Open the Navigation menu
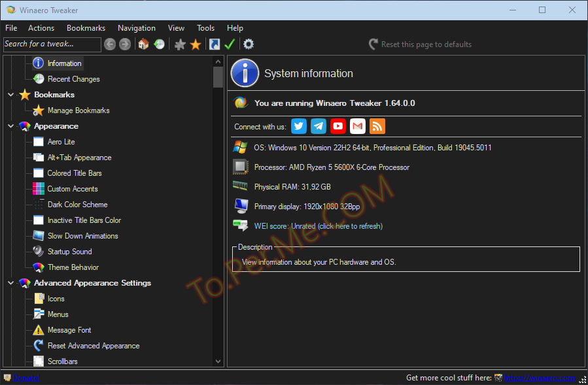 [x=136, y=28]
